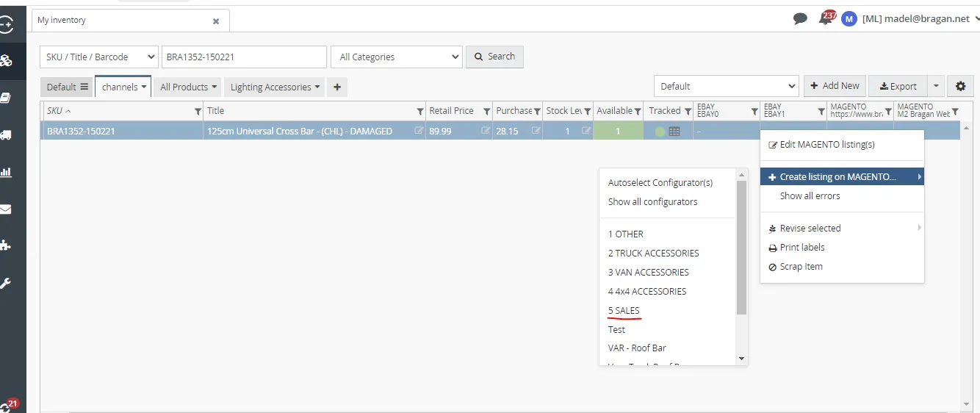Edit stock level pencil icon
980x413 pixels.
(586, 131)
